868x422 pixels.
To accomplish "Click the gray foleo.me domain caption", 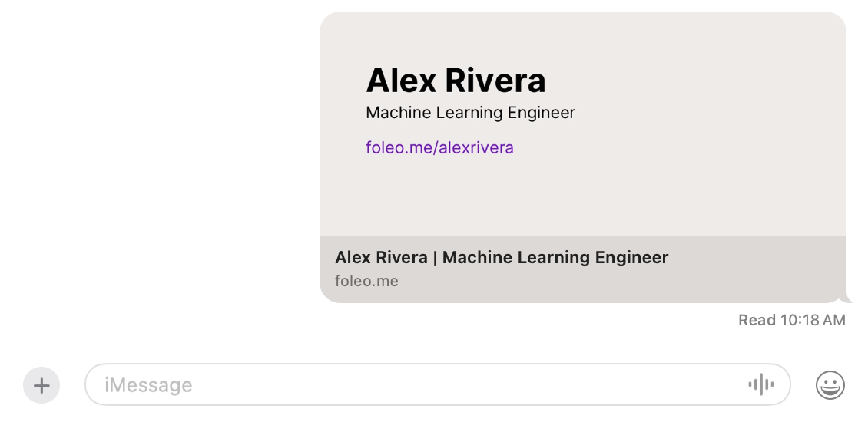I will point(366,281).
